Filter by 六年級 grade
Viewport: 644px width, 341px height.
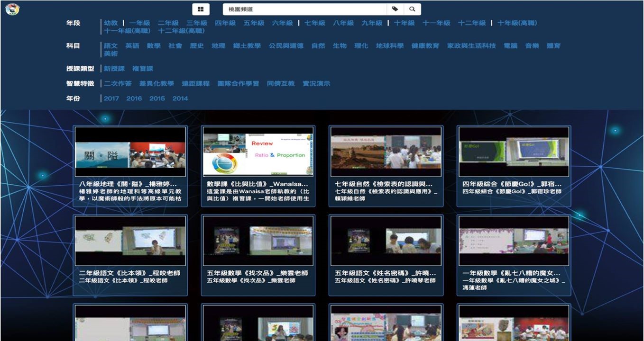[x=282, y=23]
